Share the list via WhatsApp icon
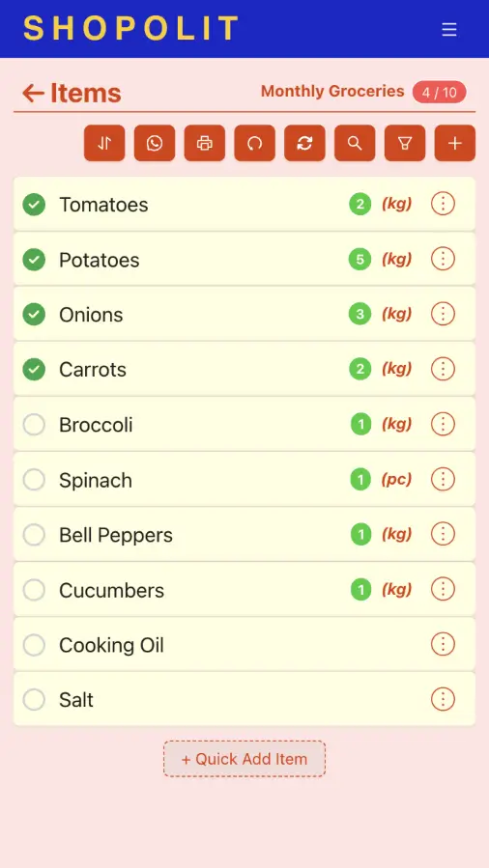The width and height of the screenshot is (489, 868). [155, 143]
